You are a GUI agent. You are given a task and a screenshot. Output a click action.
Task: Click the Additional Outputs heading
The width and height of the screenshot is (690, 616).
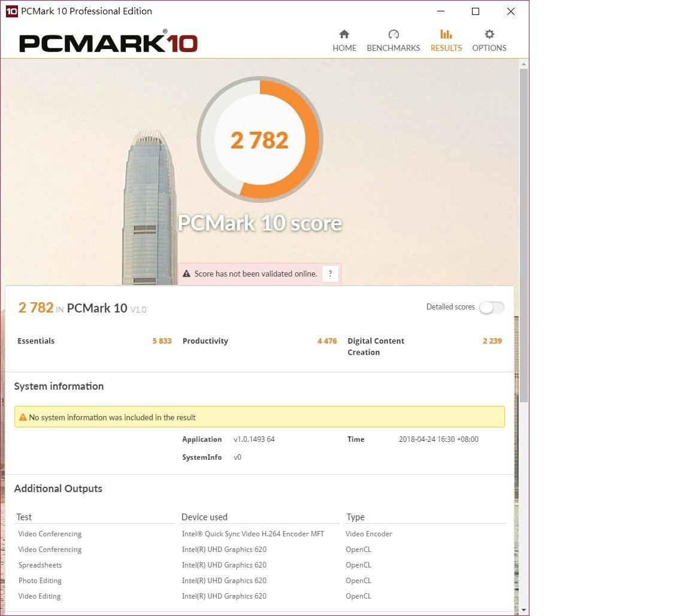(x=58, y=488)
